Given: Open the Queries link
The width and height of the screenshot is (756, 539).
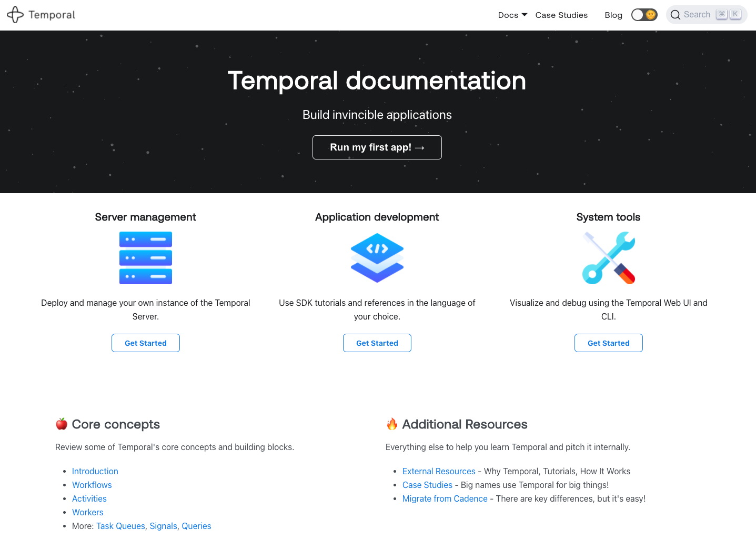Looking at the screenshot, I should pyautogui.click(x=196, y=526).
